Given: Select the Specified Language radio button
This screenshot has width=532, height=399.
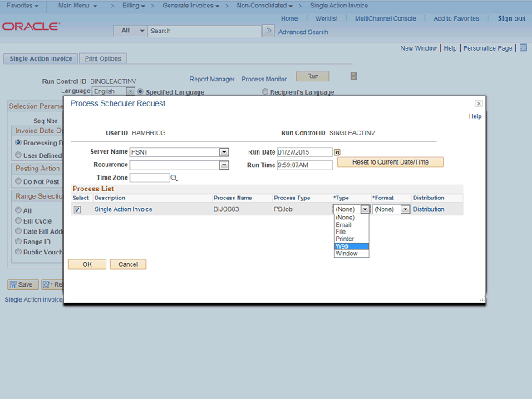Looking at the screenshot, I should (140, 91).
